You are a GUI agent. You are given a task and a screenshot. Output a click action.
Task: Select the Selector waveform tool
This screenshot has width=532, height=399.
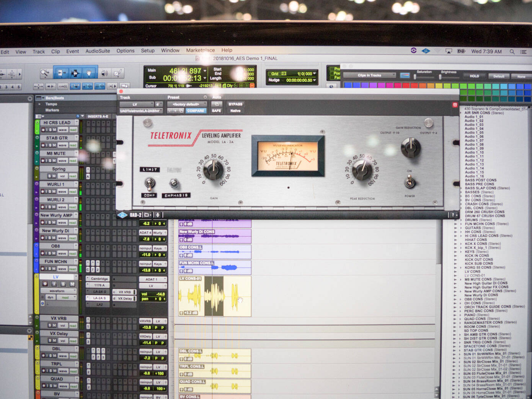[75, 73]
